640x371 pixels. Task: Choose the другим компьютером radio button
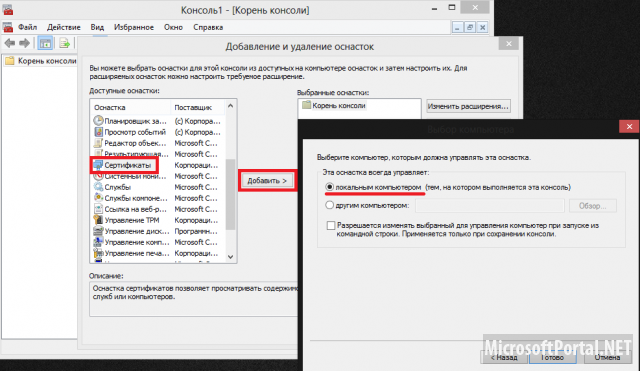pyautogui.click(x=329, y=205)
